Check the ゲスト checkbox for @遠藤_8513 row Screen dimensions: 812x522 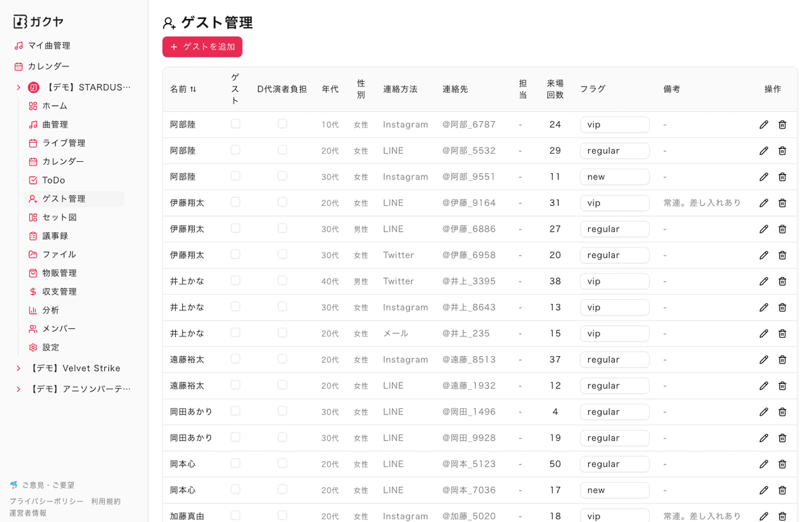[235, 359]
